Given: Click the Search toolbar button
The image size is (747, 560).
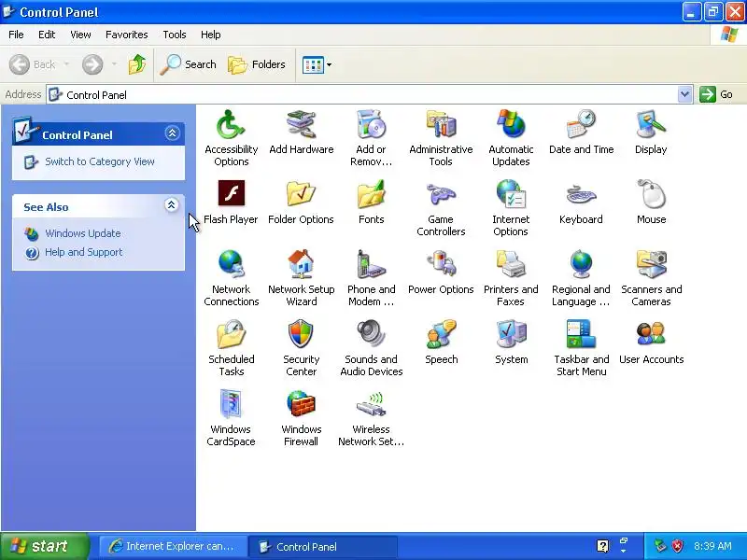Looking at the screenshot, I should (x=188, y=64).
